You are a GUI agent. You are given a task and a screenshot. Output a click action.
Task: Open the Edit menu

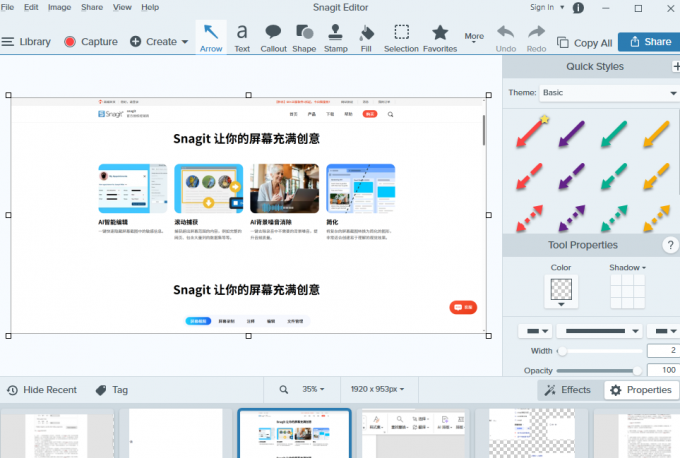(31, 7)
